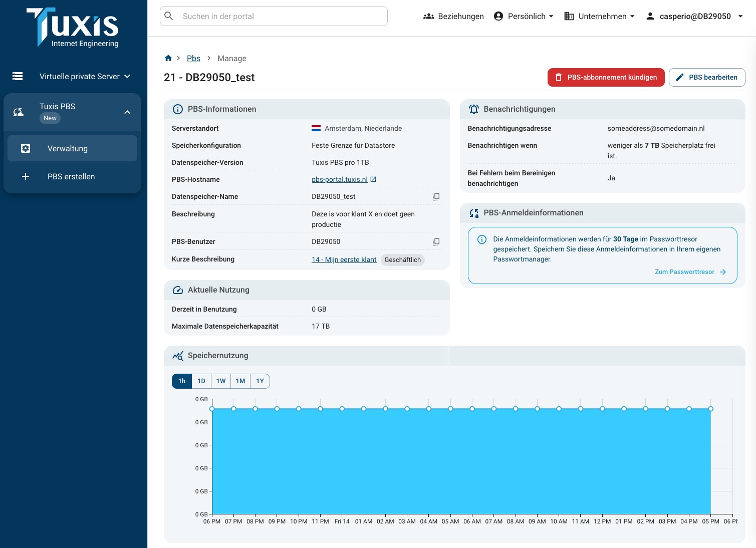Click the Geschäftlich tag

click(403, 259)
